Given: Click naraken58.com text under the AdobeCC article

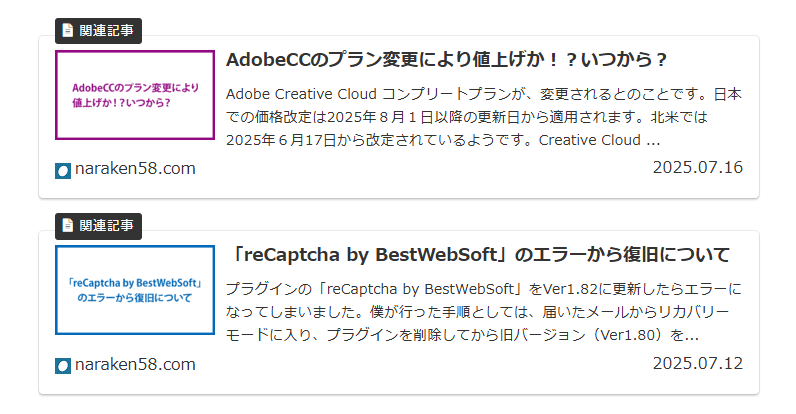Looking at the screenshot, I should pos(135,168).
